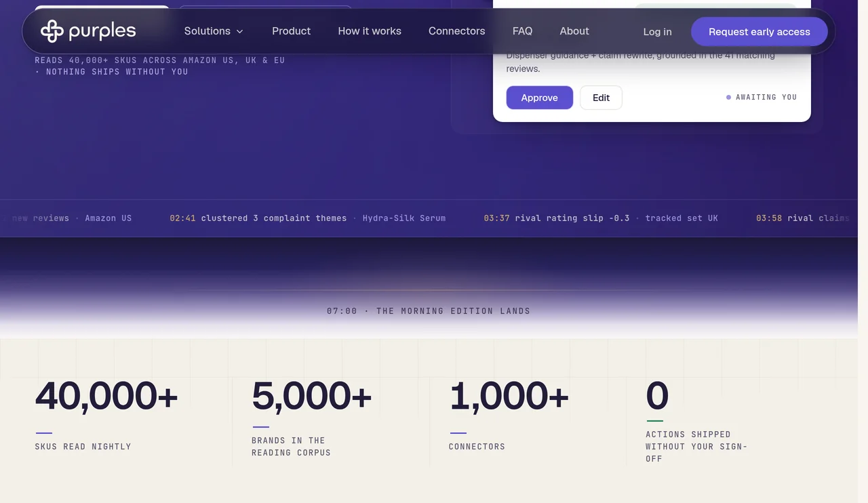This screenshot has width=868, height=503.
Task: Click the 40,000+ statistic
Action: (106, 396)
